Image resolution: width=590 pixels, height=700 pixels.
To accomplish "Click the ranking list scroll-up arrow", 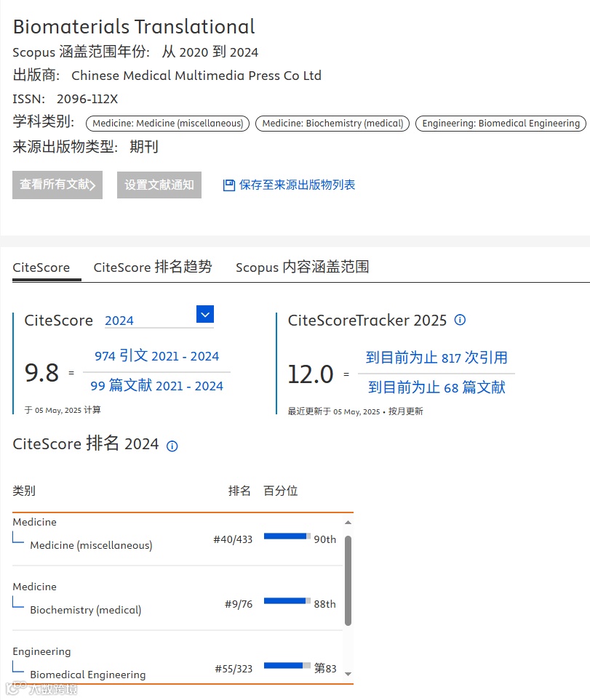I will 348,523.
